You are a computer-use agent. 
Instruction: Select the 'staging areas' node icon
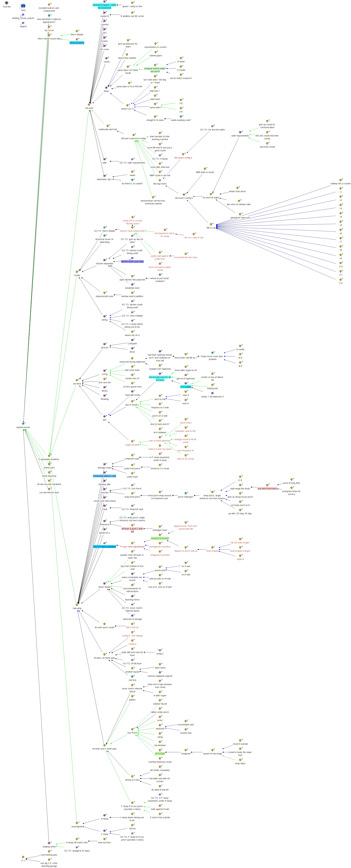(x=49, y=843)
